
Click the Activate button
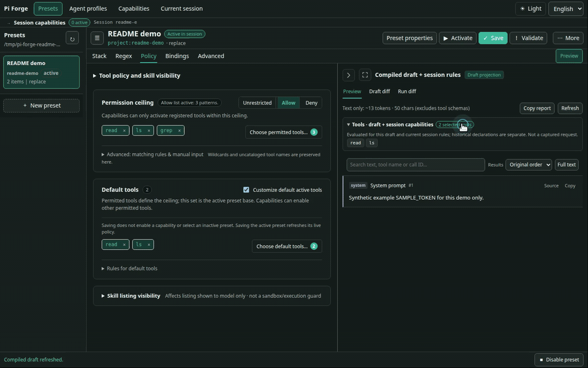[x=458, y=38]
